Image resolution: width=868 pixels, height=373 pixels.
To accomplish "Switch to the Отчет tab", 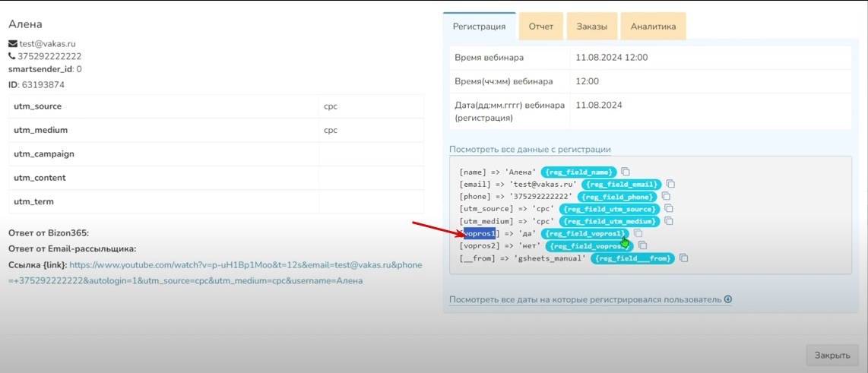I will [x=541, y=27].
